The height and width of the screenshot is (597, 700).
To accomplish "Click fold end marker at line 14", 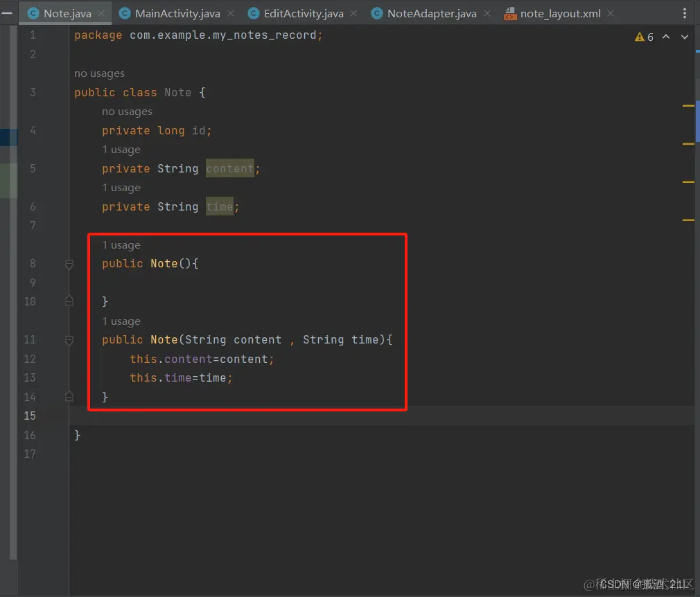I will point(69,396).
